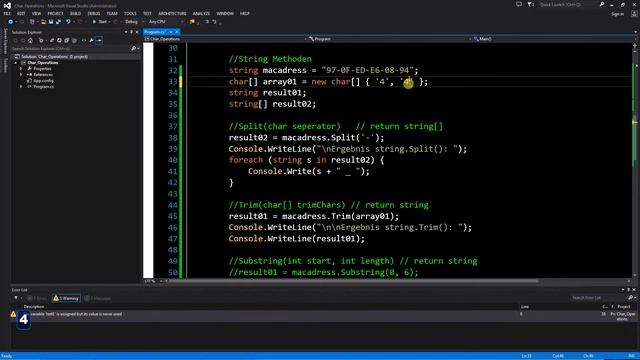Image resolution: width=640 pixels, height=360 pixels.
Task: Close the Program.cs editor tab
Action: (x=177, y=32)
